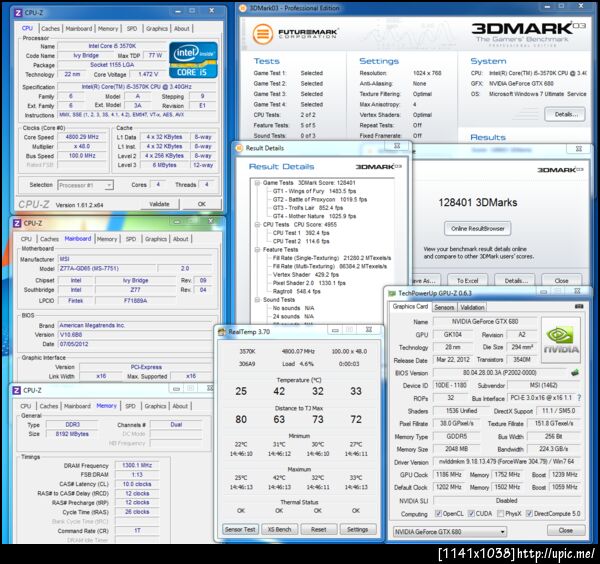Open RealTemp Settings

(357, 529)
